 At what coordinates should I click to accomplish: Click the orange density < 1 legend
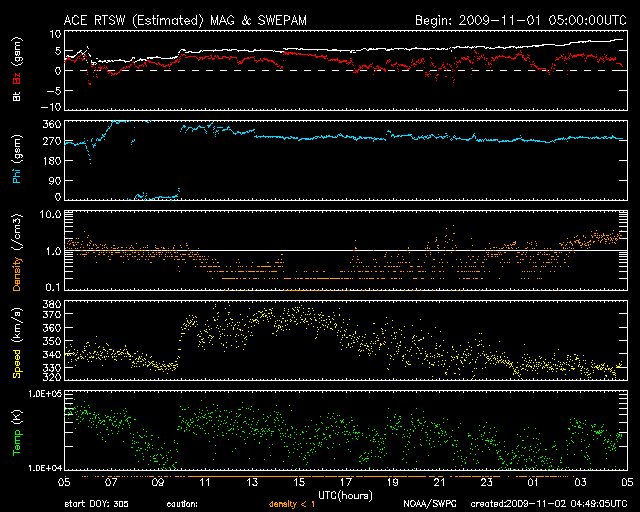point(292,504)
